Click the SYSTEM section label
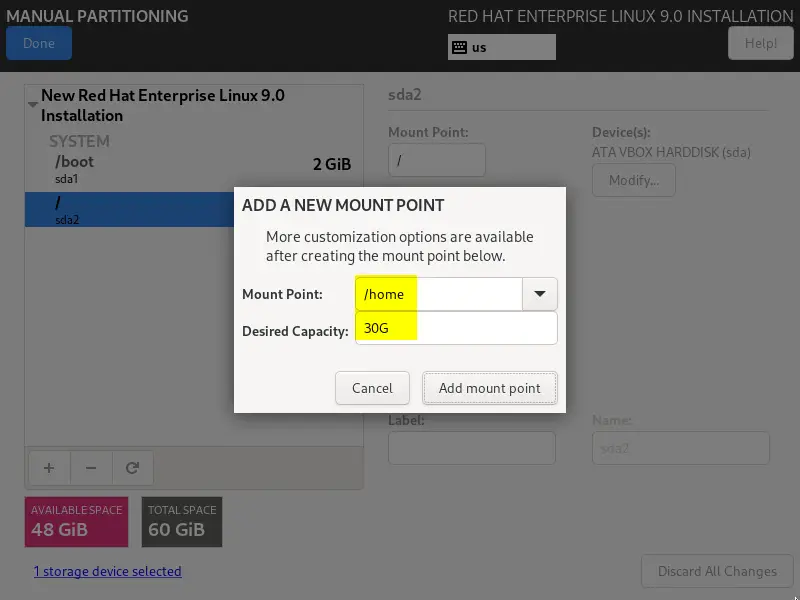 pos(79,141)
